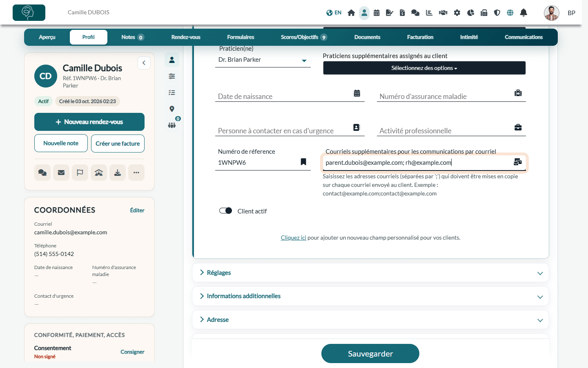Screen dimensions: 588x368
Task: Click the flag icon under client card
Action: [x=80, y=173]
